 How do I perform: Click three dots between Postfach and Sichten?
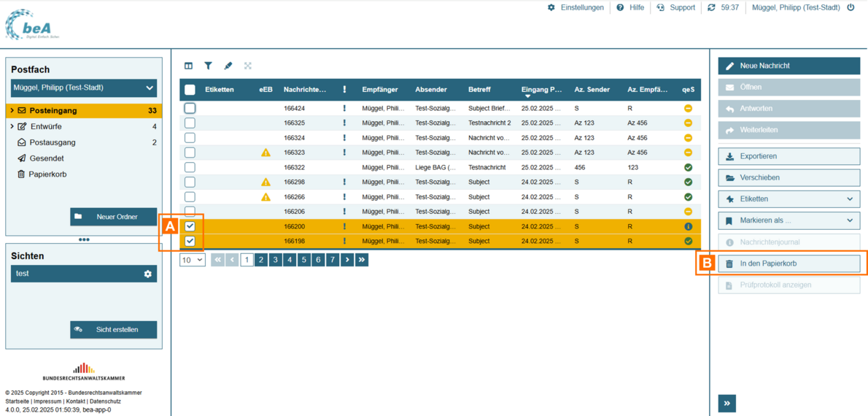click(84, 240)
